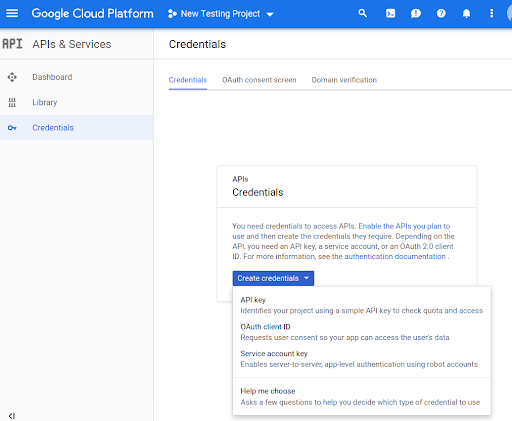Switch to OAuth consent screen tab

(x=259, y=80)
